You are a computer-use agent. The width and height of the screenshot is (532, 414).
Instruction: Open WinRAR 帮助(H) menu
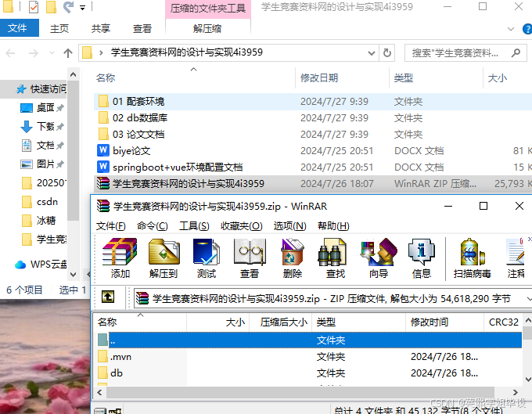(333, 225)
